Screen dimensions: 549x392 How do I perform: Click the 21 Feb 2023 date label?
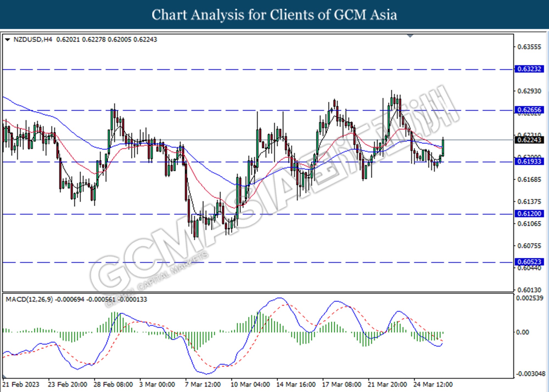(21, 384)
